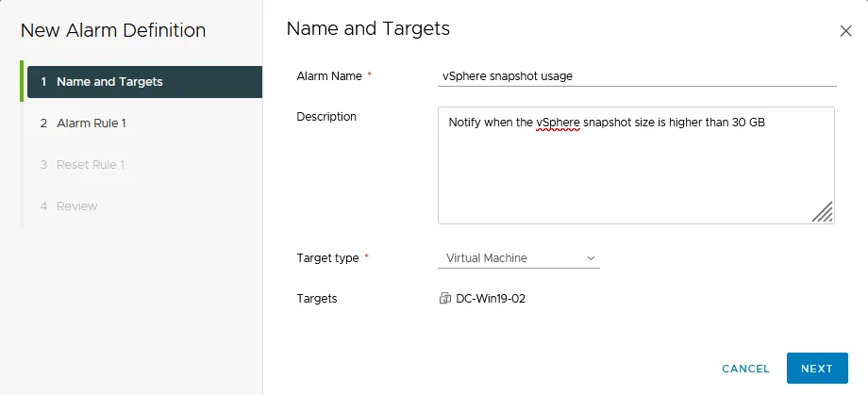Cancel the alarm definition wizard
The width and height of the screenshot is (868, 395).
746,369
